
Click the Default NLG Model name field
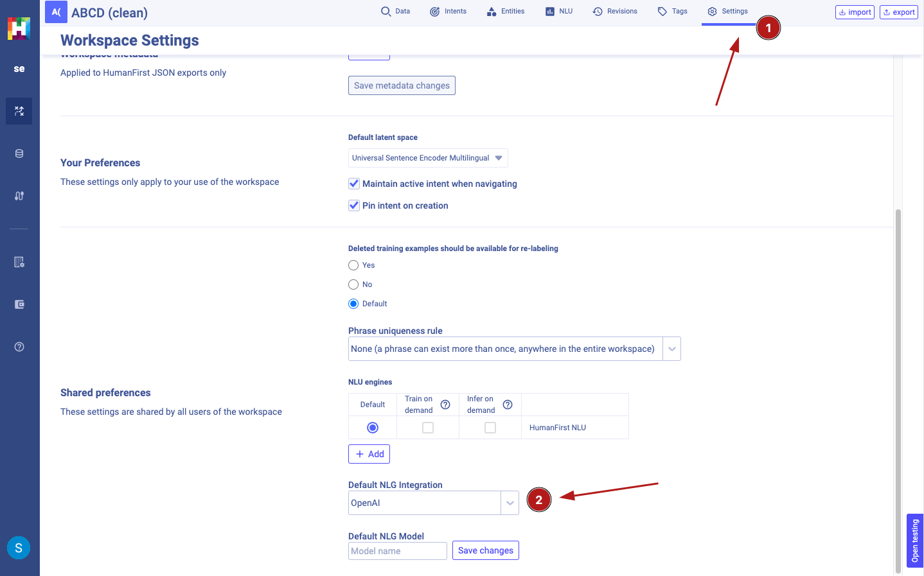[x=397, y=551]
